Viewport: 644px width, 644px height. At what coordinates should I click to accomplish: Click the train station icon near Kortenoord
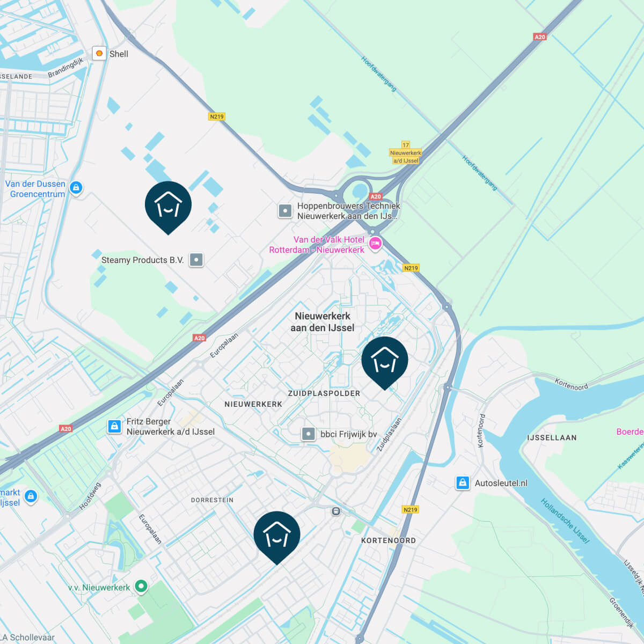(x=336, y=511)
